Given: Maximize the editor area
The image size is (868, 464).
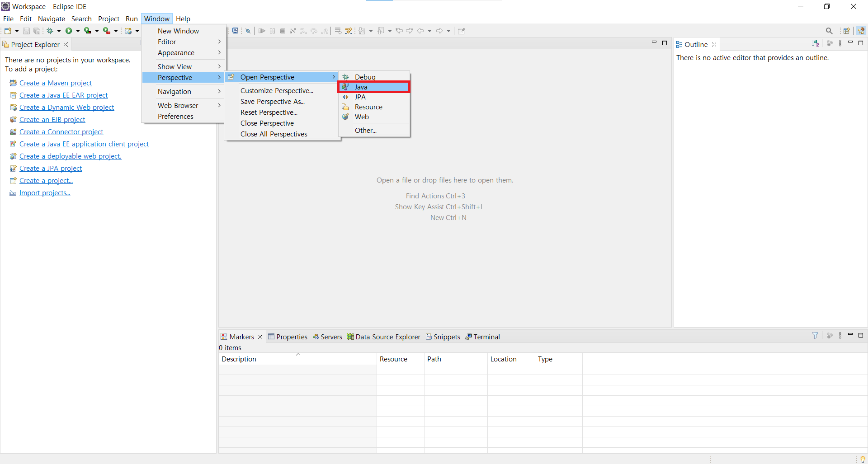Looking at the screenshot, I should pos(665,43).
